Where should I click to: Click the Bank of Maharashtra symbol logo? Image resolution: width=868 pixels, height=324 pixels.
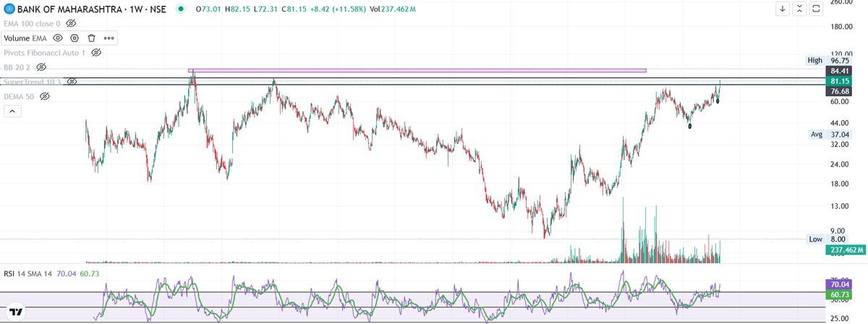click(8, 9)
